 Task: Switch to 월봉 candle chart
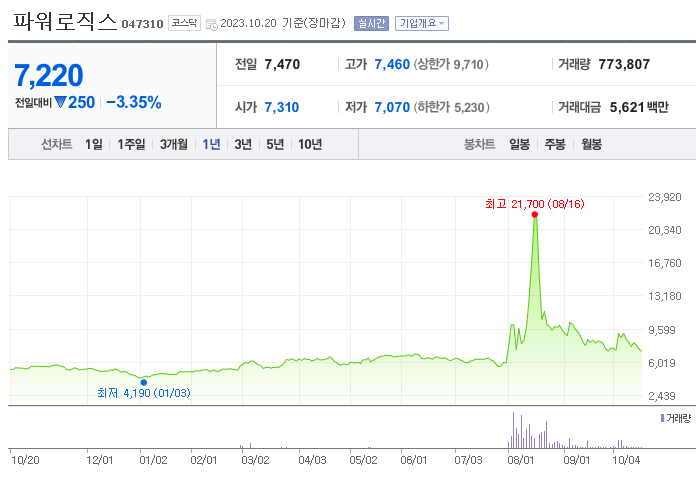[x=592, y=144]
